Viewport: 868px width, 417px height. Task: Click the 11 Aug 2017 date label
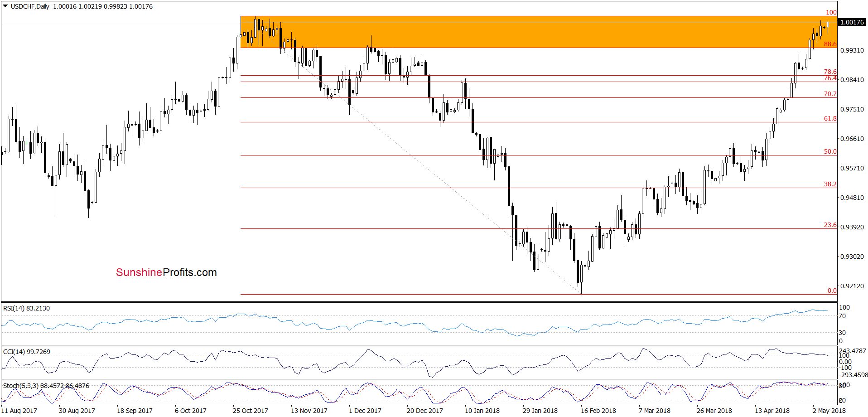coord(19,411)
